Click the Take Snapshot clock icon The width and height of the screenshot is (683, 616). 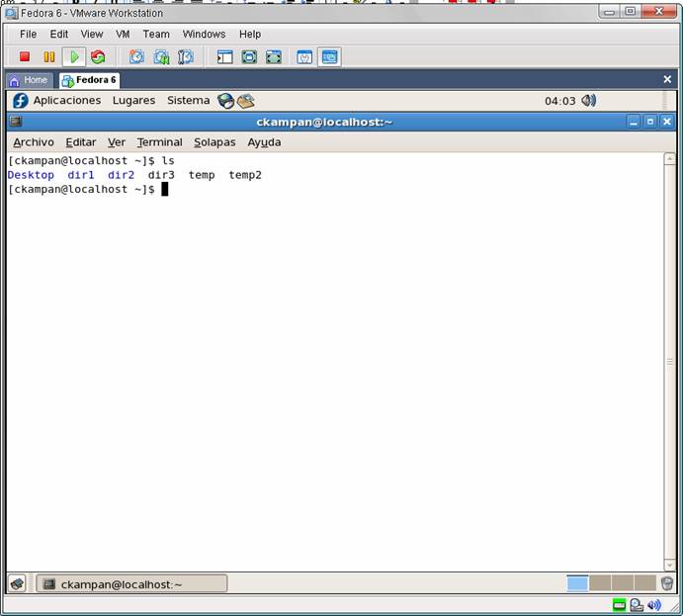point(136,56)
